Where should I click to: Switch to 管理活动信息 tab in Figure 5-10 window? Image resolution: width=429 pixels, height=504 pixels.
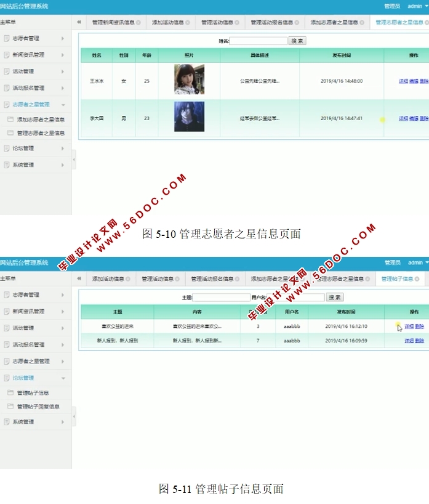217,23
